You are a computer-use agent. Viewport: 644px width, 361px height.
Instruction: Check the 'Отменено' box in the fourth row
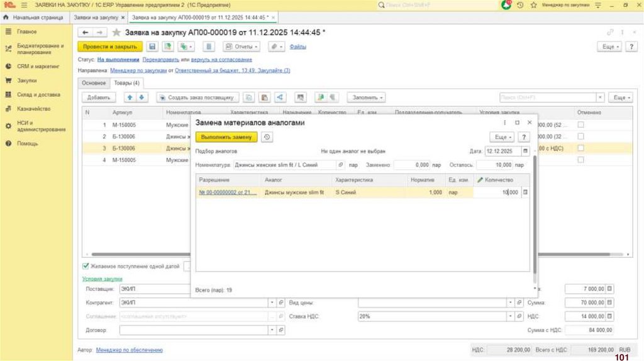pos(580,160)
